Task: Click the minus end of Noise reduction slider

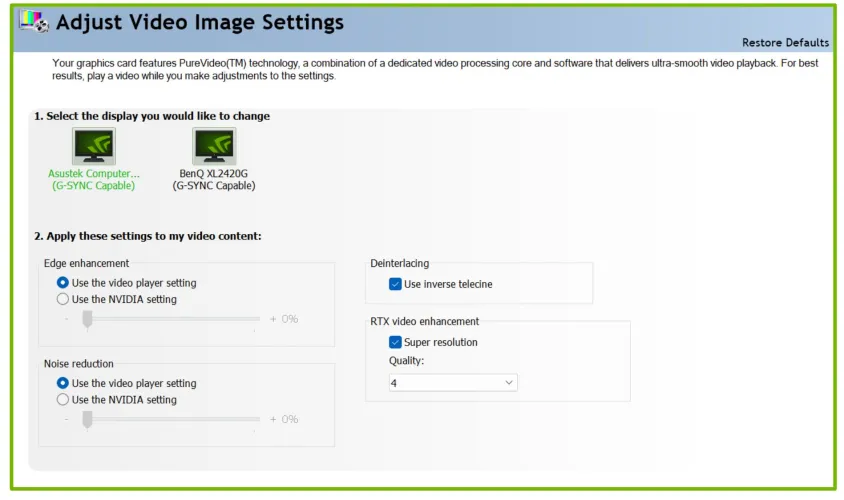Action: click(x=66, y=419)
